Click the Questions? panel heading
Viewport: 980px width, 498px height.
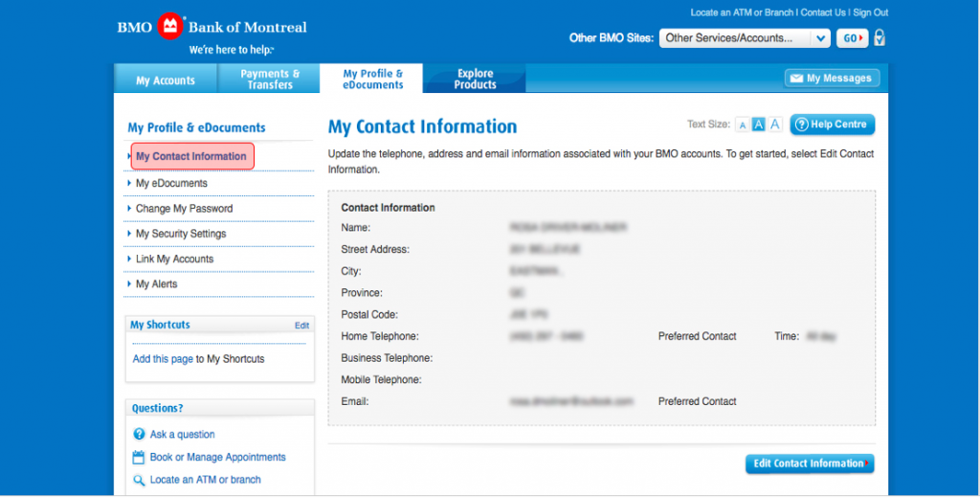[158, 409]
